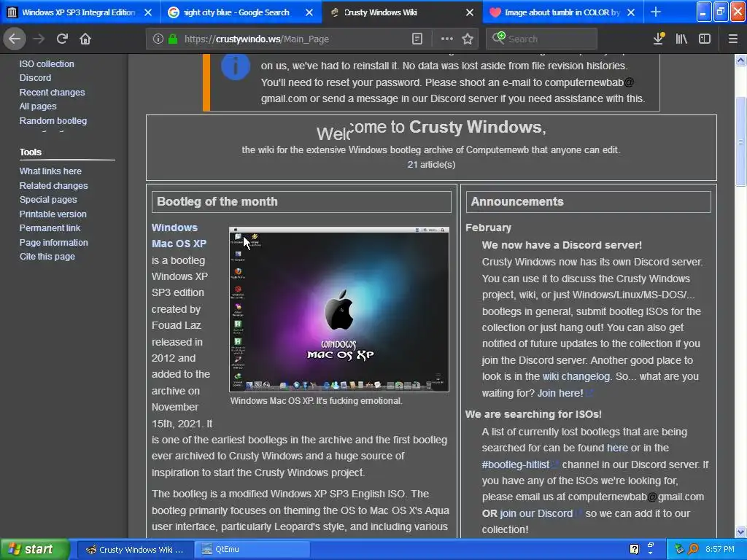The image size is (747, 560).
Task: Open page actions three-dot menu
Action: pyautogui.click(x=447, y=39)
